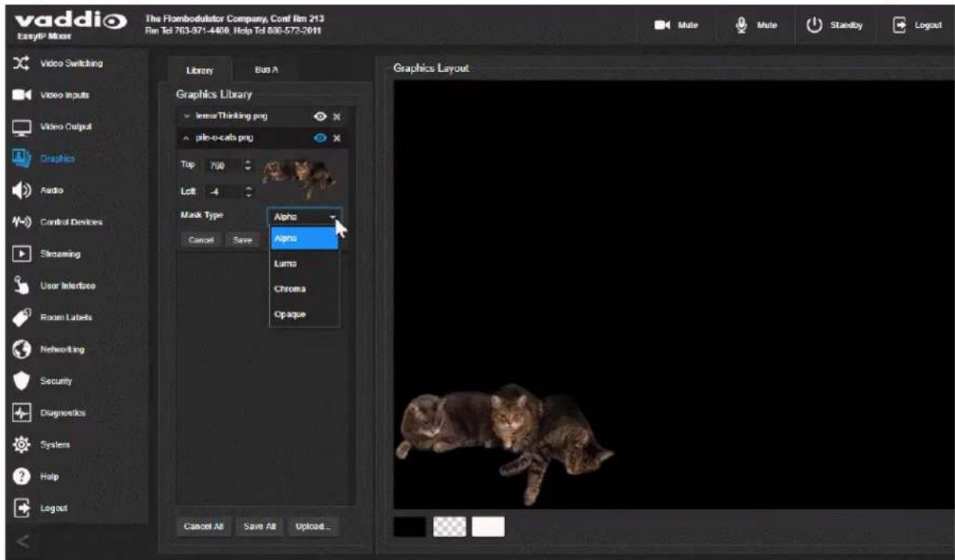The height and width of the screenshot is (560, 955).
Task: Open Video Inputs camera icon
Action: click(x=22, y=95)
